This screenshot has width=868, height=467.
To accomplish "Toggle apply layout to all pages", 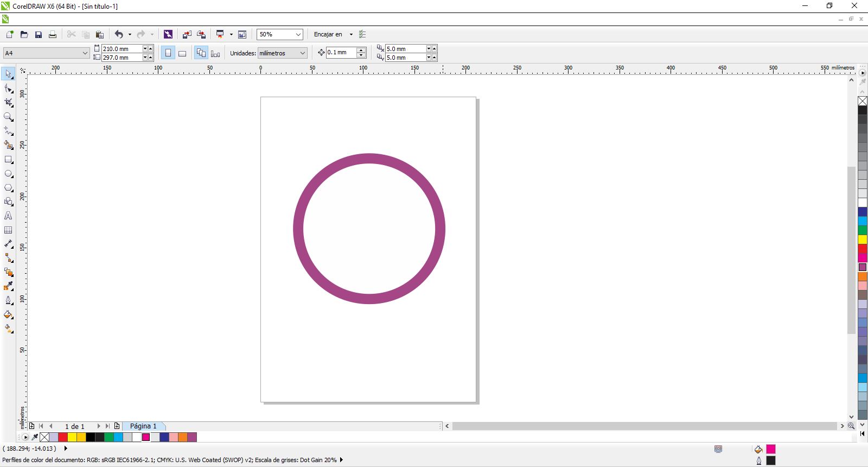I will (x=201, y=53).
